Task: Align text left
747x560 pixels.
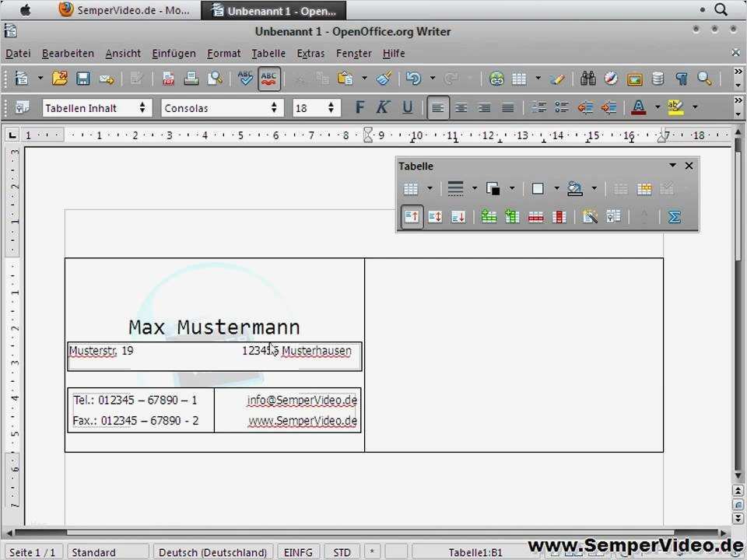Action: click(438, 108)
